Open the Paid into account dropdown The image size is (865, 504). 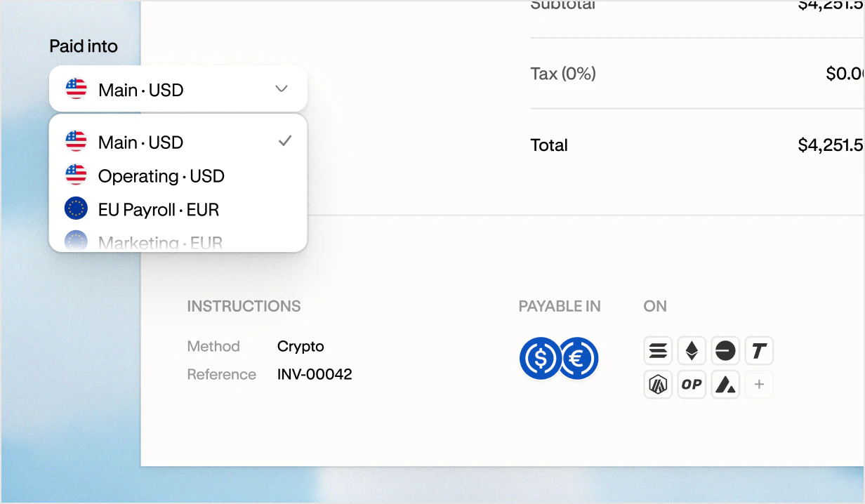point(178,88)
